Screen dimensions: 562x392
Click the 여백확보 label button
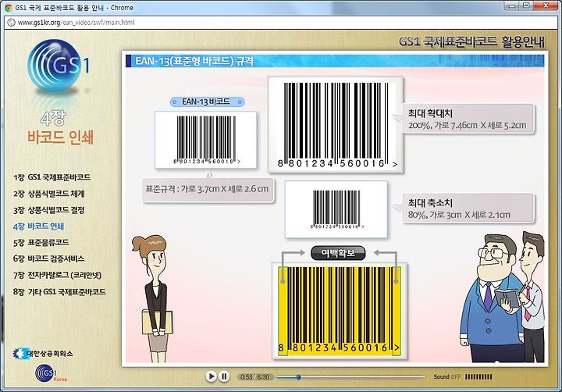(x=338, y=253)
